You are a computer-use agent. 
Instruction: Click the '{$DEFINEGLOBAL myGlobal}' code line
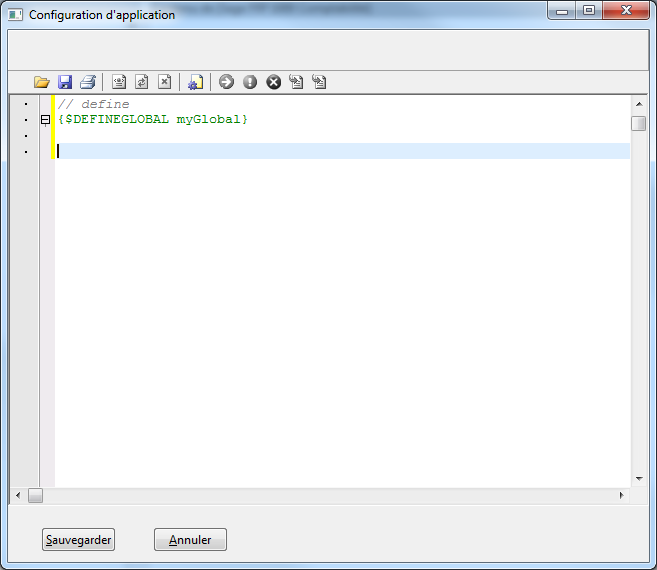pyautogui.click(x=153, y=119)
